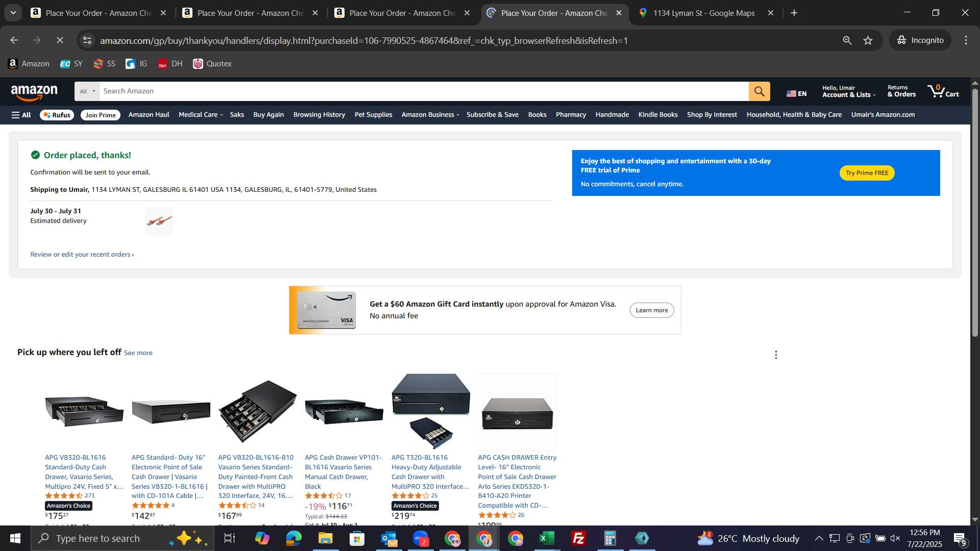Click inside the Search Amazon field
980x551 pixels.
coord(424,91)
